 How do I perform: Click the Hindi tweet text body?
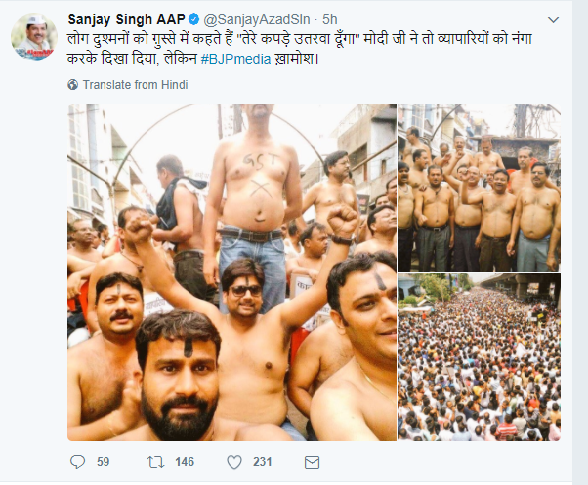(299, 49)
